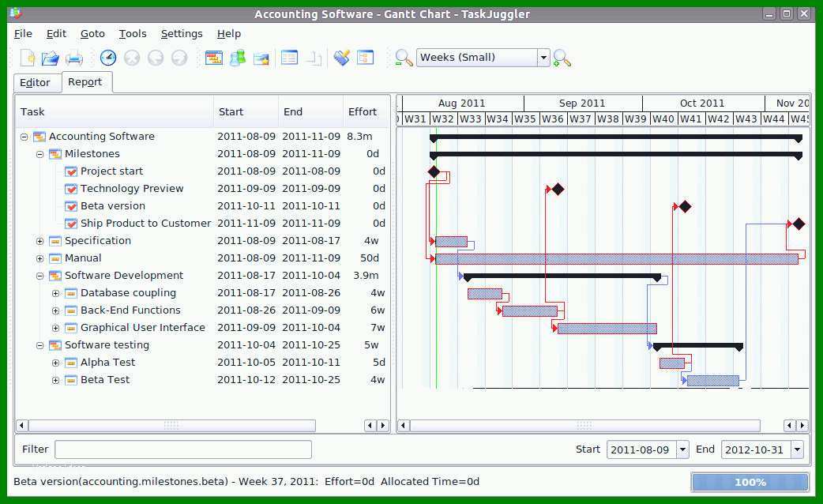
Task: Click the clock schedule icon
Action: [x=108, y=58]
